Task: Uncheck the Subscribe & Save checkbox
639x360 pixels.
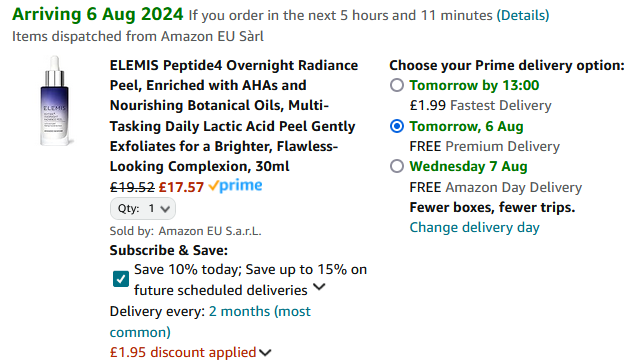Action: [121, 279]
